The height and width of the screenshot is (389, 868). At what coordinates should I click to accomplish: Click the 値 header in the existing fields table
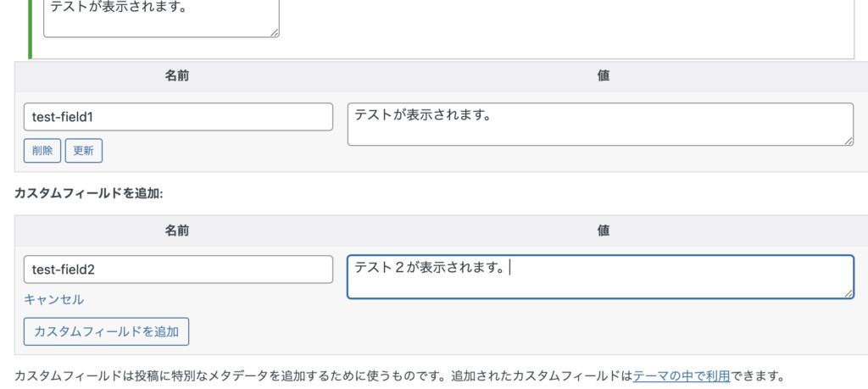[604, 76]
